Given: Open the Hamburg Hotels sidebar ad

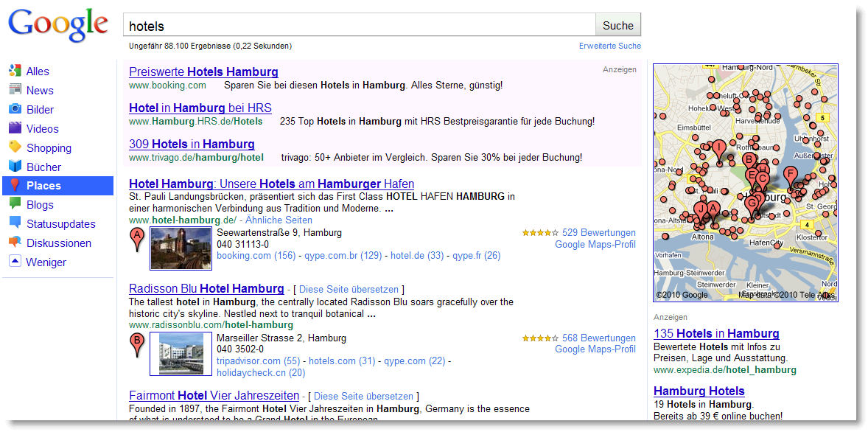Looking at the screenshot, I should (699, 391).
